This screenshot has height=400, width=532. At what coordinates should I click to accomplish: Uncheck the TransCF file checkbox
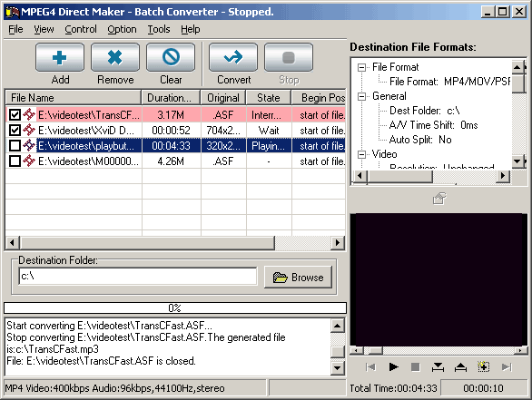[15, 115]
